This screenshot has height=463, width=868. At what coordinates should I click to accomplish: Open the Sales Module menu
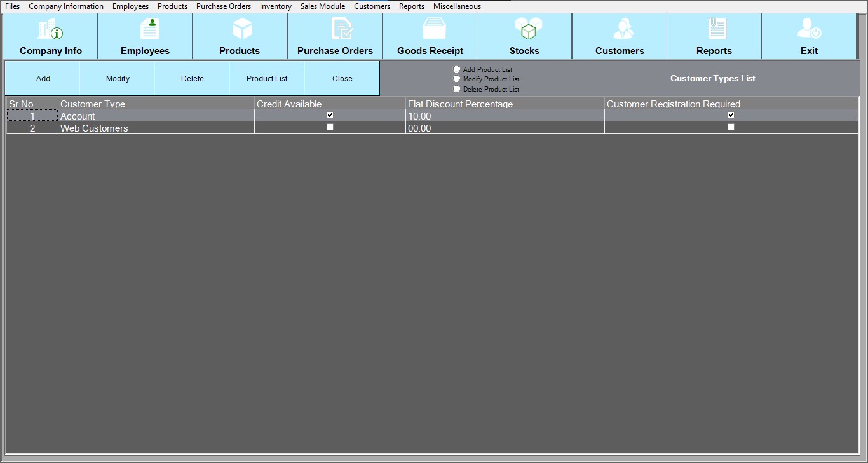tap(323, 6)
